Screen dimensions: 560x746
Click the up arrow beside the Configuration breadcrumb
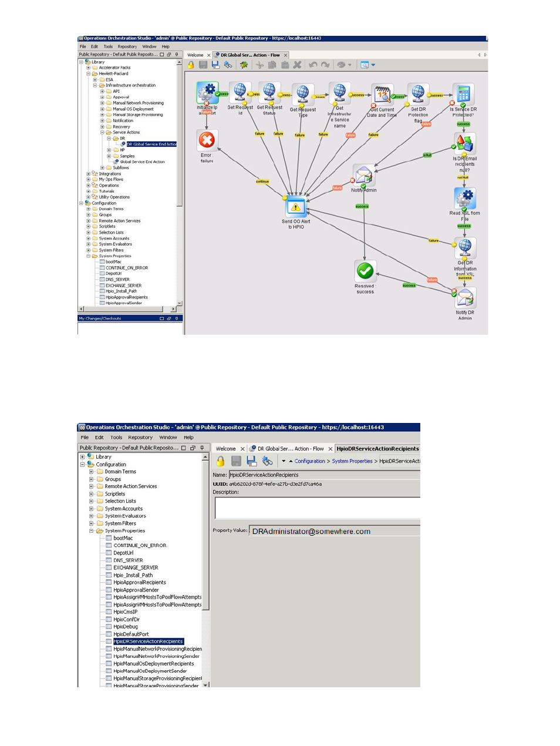coord(291,461)
